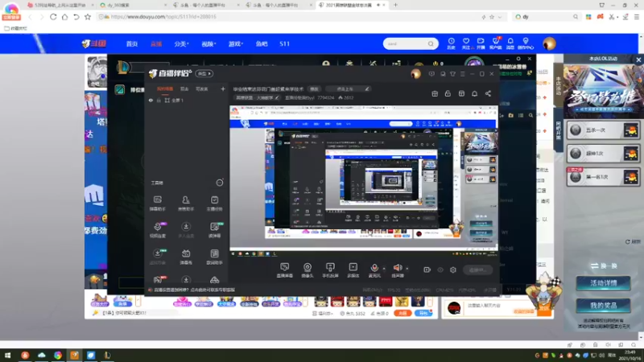The width and height of the screenshot is (644, 362).
Task: Toggle visibility eye of 全屏1 source
Action: [151, 100]
